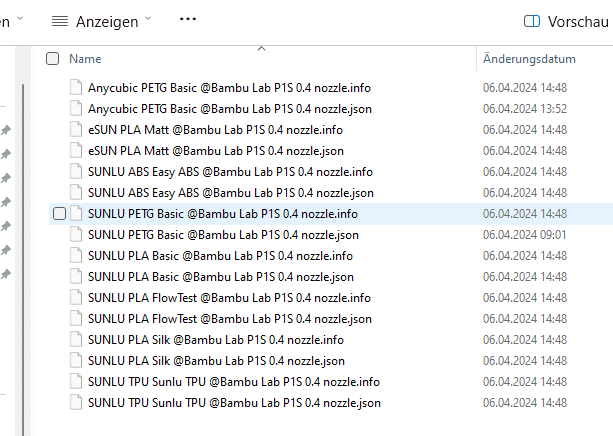Click file icon of SUNLU PLA FlowTest nozzle.info

[x=76, y=298]
